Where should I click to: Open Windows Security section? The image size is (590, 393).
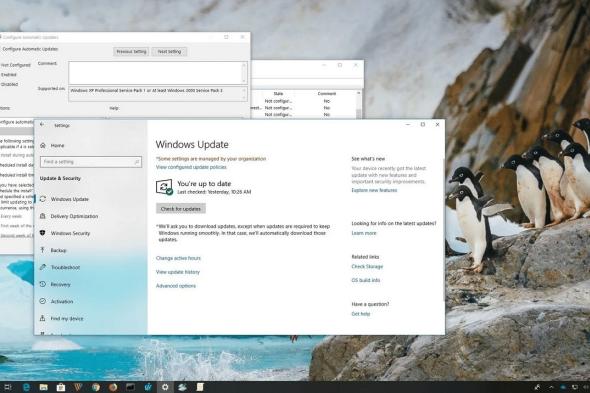pos(70,233)
